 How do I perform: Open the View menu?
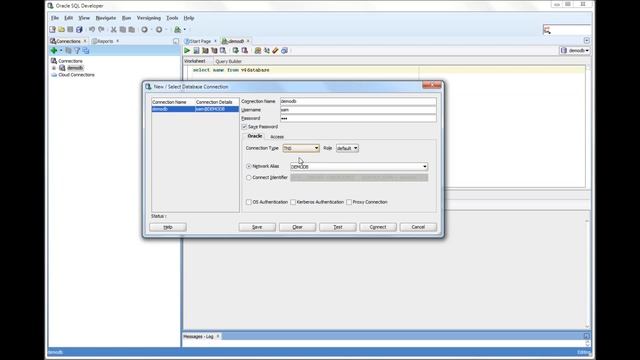tap(84, 18)
